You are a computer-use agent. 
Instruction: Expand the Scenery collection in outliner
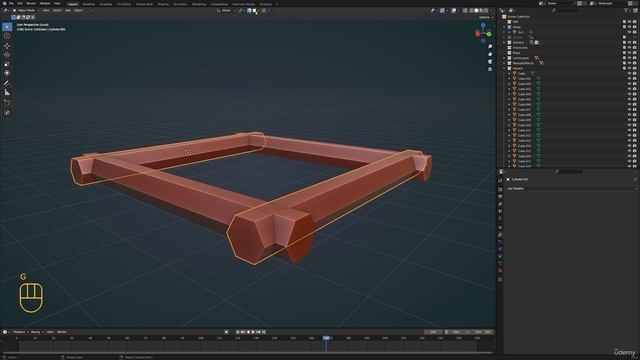[x=504, y=42]
